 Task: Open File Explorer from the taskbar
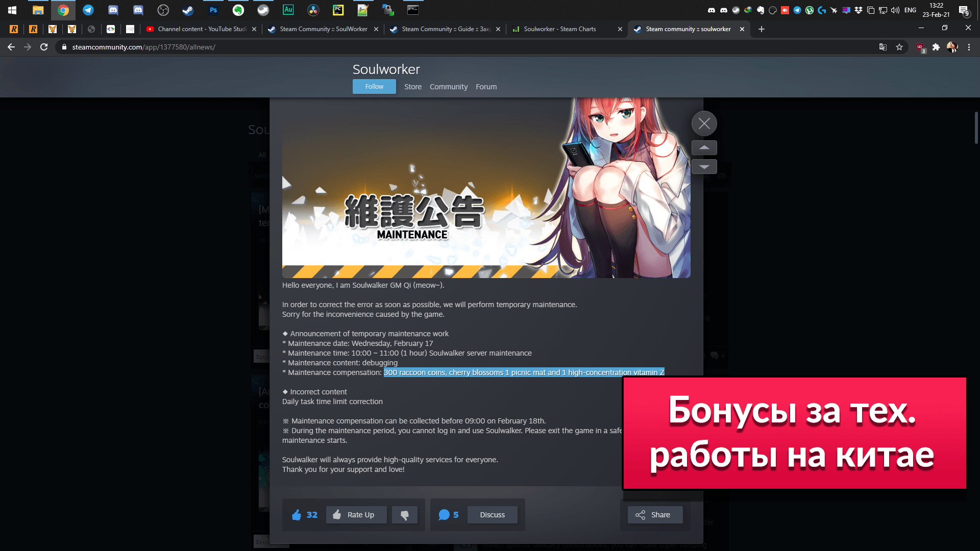(38, 10)
